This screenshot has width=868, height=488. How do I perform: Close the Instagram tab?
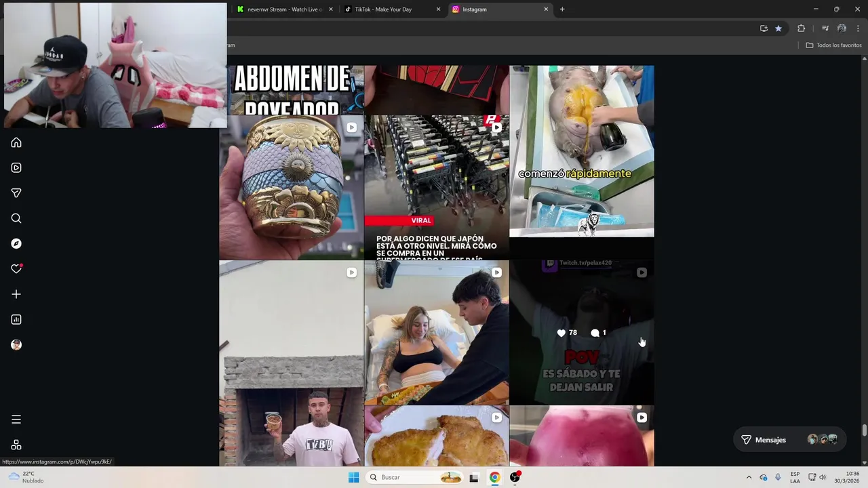(546, 9)
